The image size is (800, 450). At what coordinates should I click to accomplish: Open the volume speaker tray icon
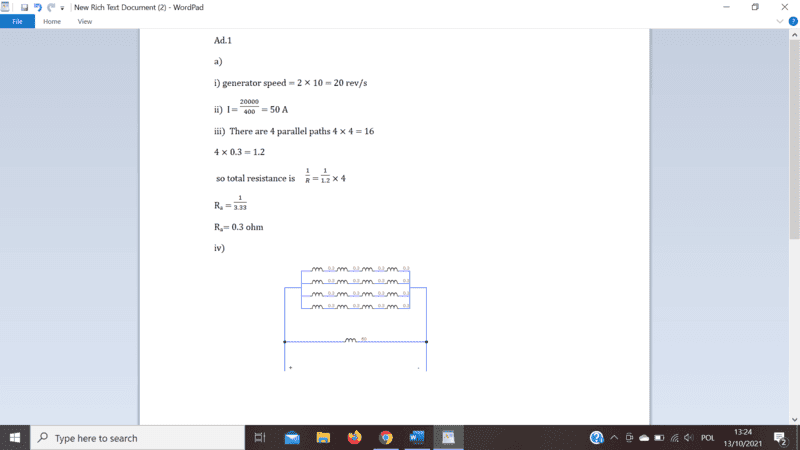[689, 438]
